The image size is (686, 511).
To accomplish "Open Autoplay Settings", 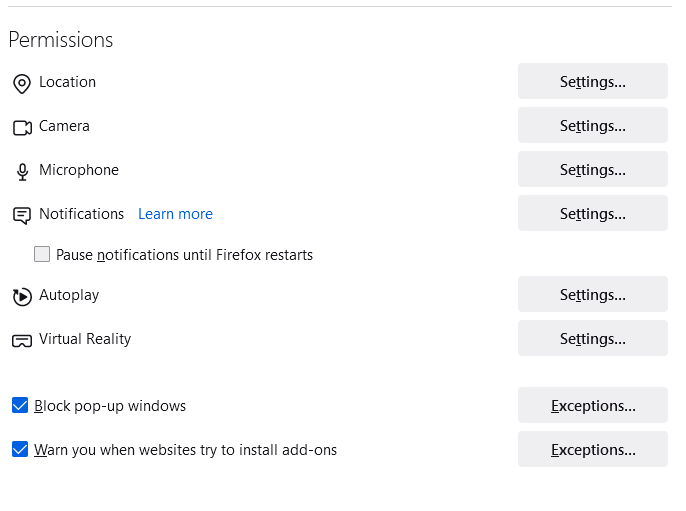I will click(x=593, y=294).
